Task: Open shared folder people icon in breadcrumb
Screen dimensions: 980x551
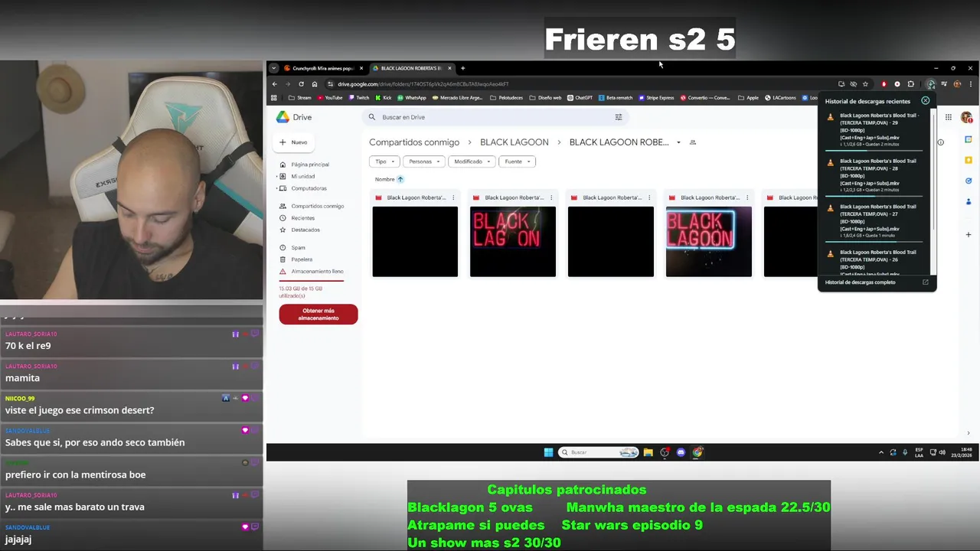Action: 693,142
